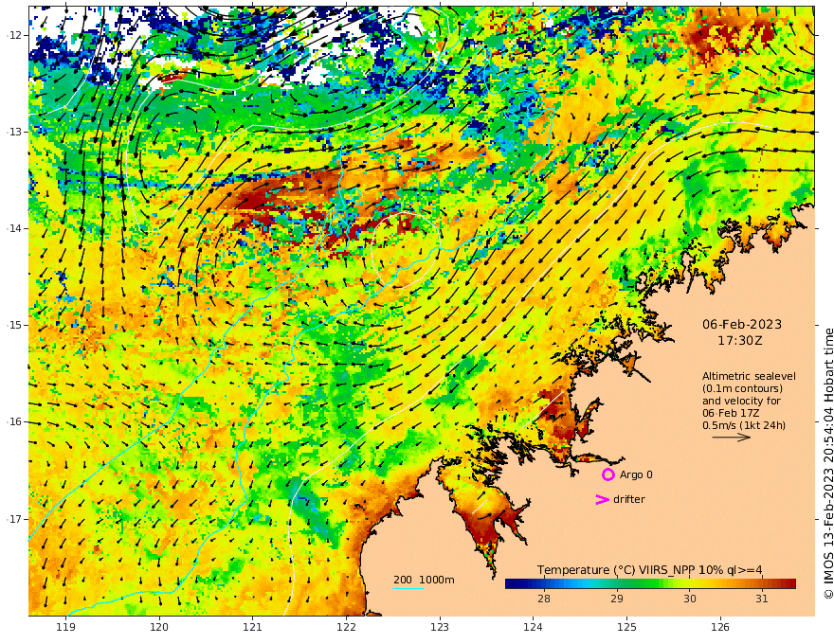
Task: Click the '30' color bar tick label
Action: (x=689, y=599)
